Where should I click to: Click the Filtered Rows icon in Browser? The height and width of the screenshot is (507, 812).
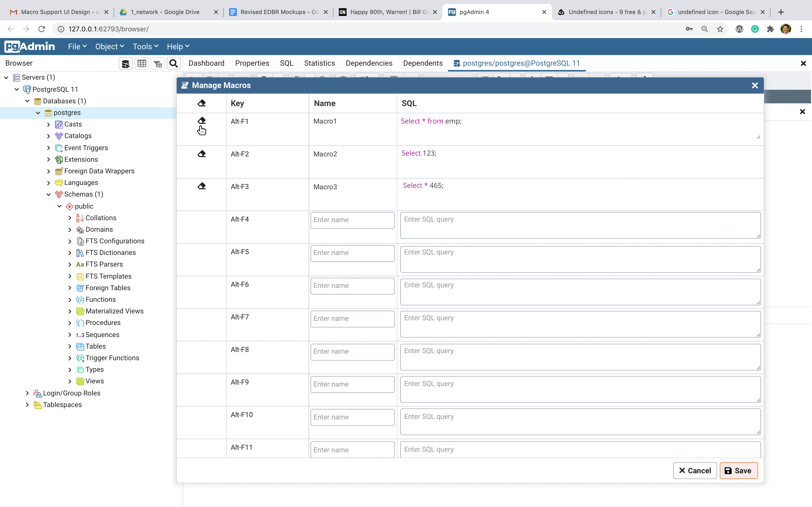pyautogui.click(x=158, y=63)
